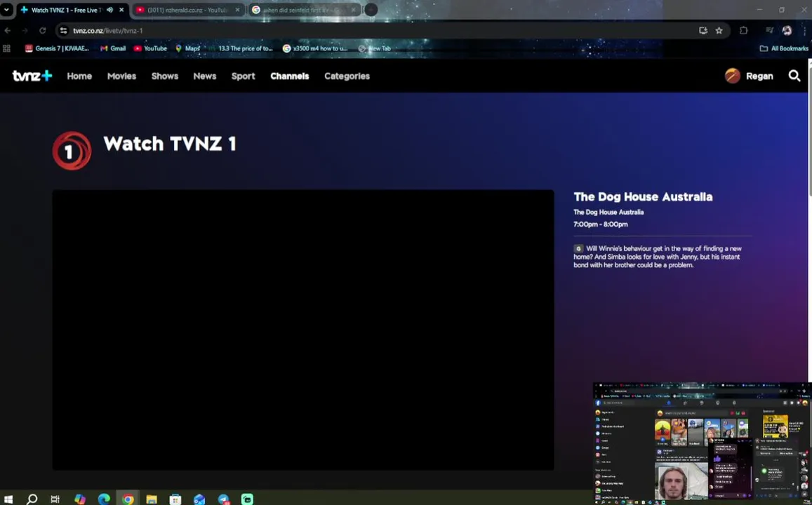812x505 pixels.
Task: Open Channels in TVNZ+ navigation
Action: coord(289,76)
